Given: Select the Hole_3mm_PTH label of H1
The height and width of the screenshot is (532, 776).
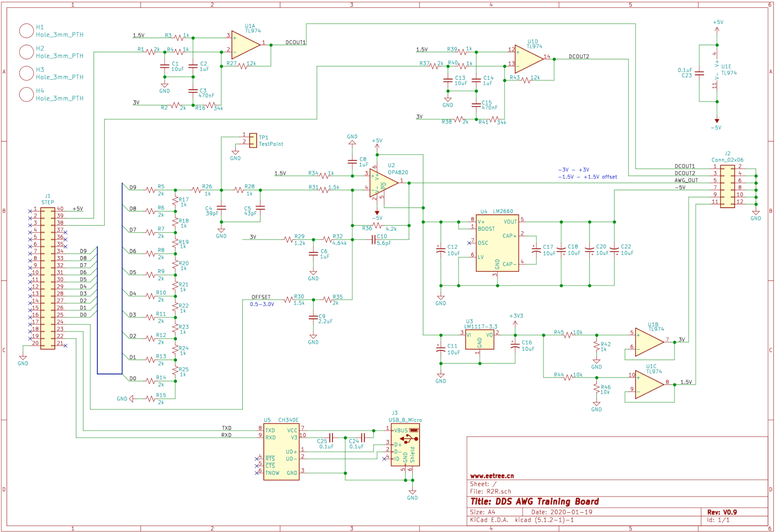Looking at the screenshot, I should tap(60, 35).
